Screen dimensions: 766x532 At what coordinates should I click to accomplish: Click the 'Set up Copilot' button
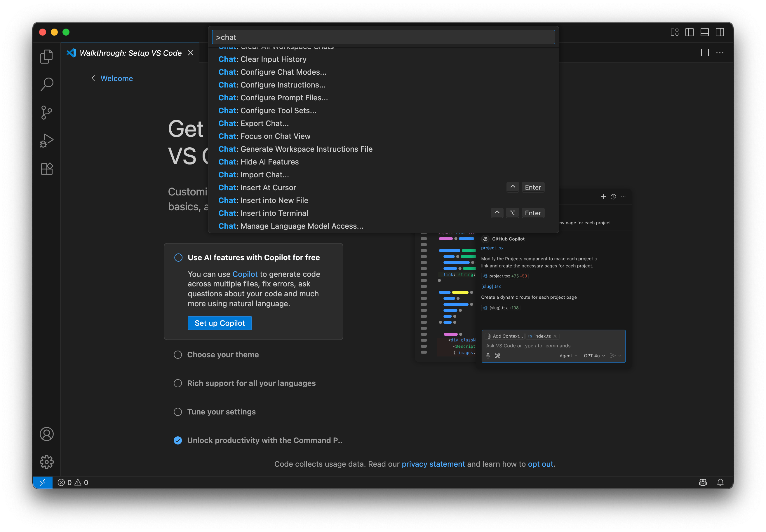pyautogui.click(x=220, y=323)
